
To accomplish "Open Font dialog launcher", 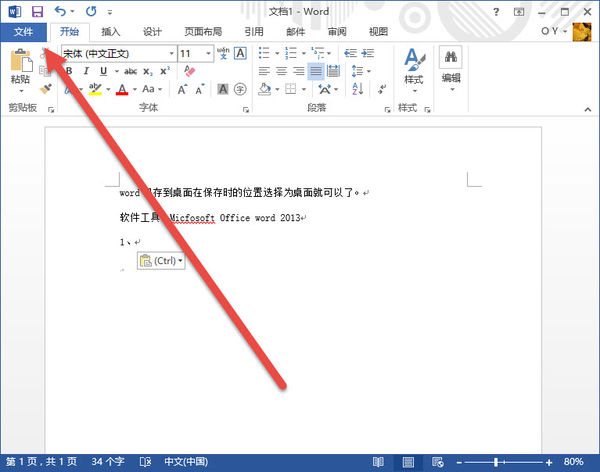I will tap(246, 110).
